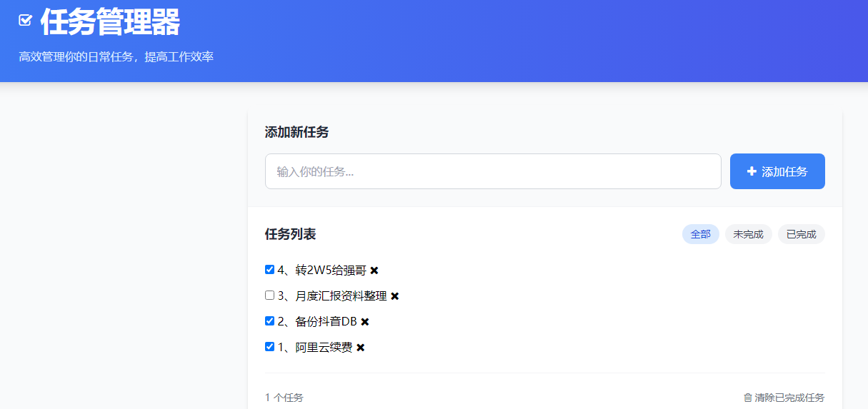Focus the 输入你的任务 input field

coord(493,171)
